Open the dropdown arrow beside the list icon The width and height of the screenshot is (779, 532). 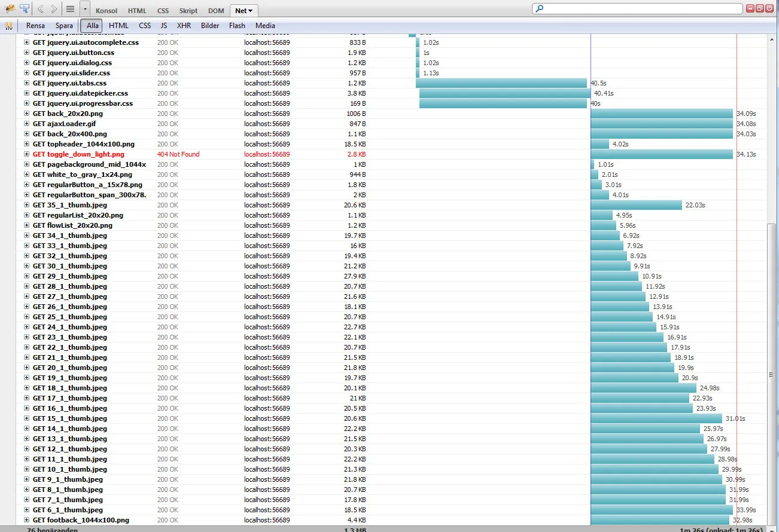pos(84,9)
